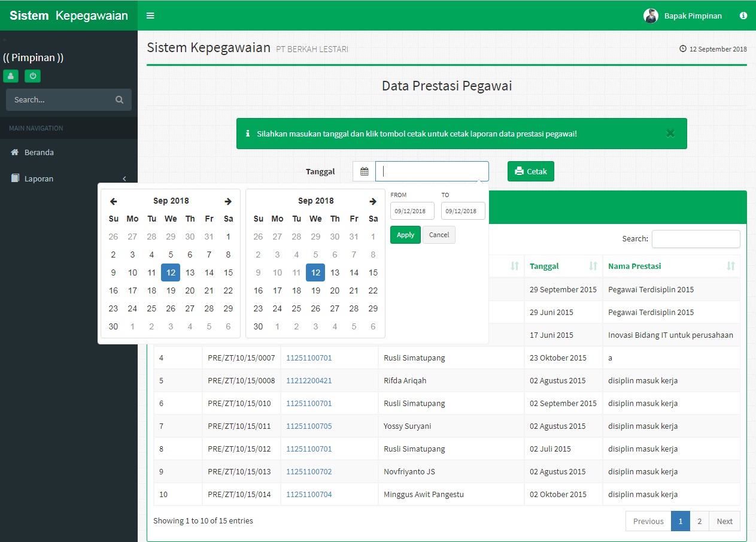Click the info icon in the top-right corner
The height and width of the screenshot is (542, 756).
[x=743, y=16]
